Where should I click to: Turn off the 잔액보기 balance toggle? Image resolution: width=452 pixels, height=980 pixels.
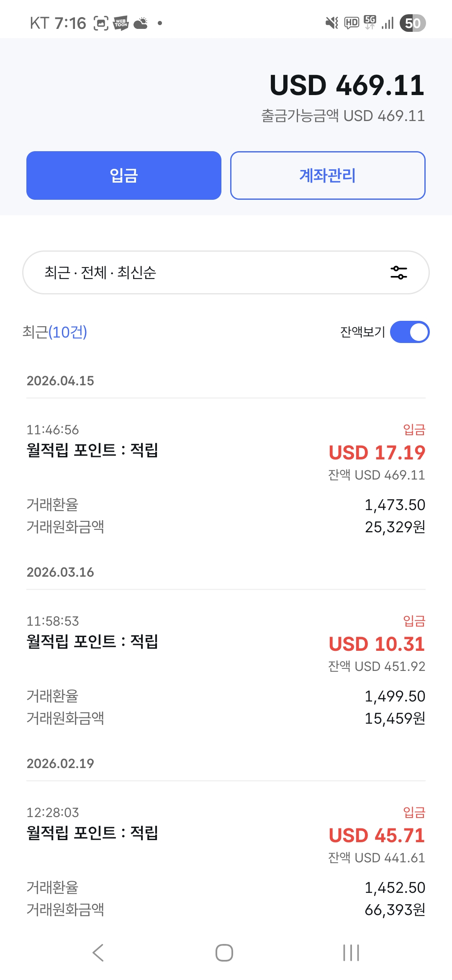pyautogui.click(x=409, y=332)
